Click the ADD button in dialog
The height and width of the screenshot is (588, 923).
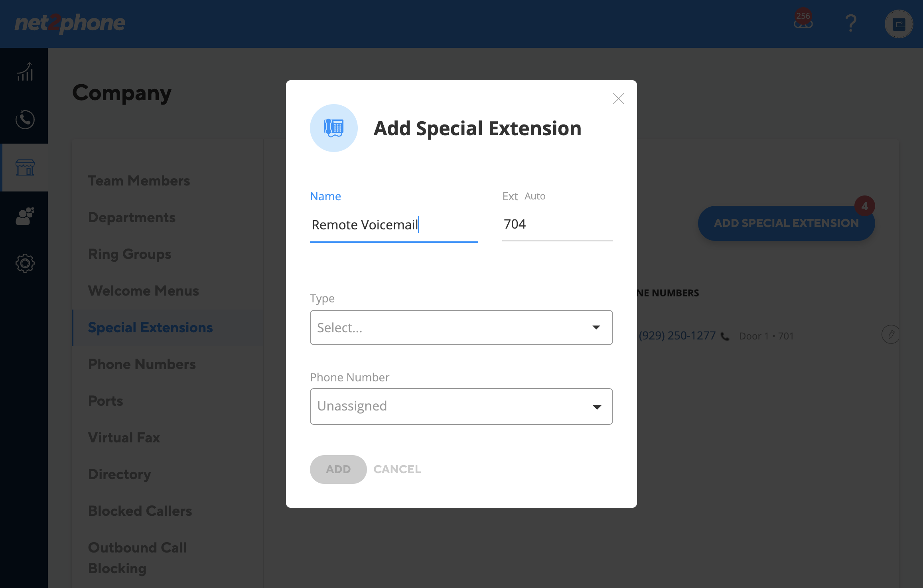coord(338,469)
